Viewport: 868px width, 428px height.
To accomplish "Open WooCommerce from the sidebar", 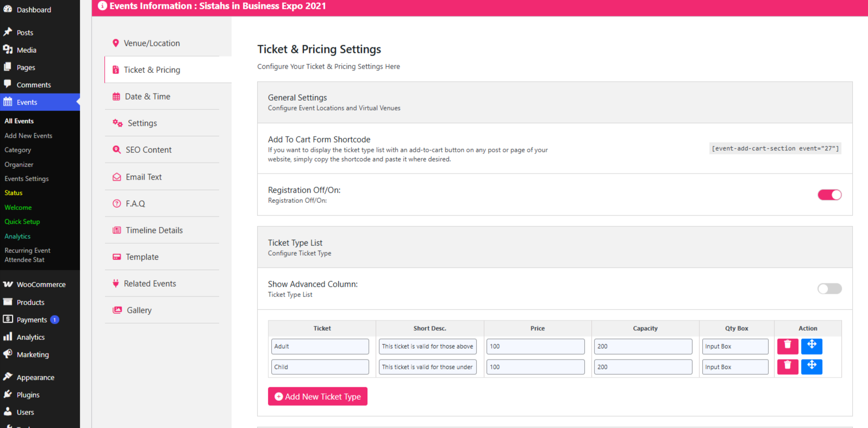I will coord(40,284).
